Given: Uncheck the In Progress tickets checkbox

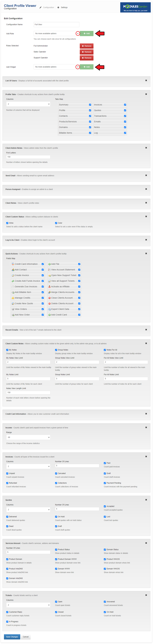Looking at the screenshot, I should point(7,621).
